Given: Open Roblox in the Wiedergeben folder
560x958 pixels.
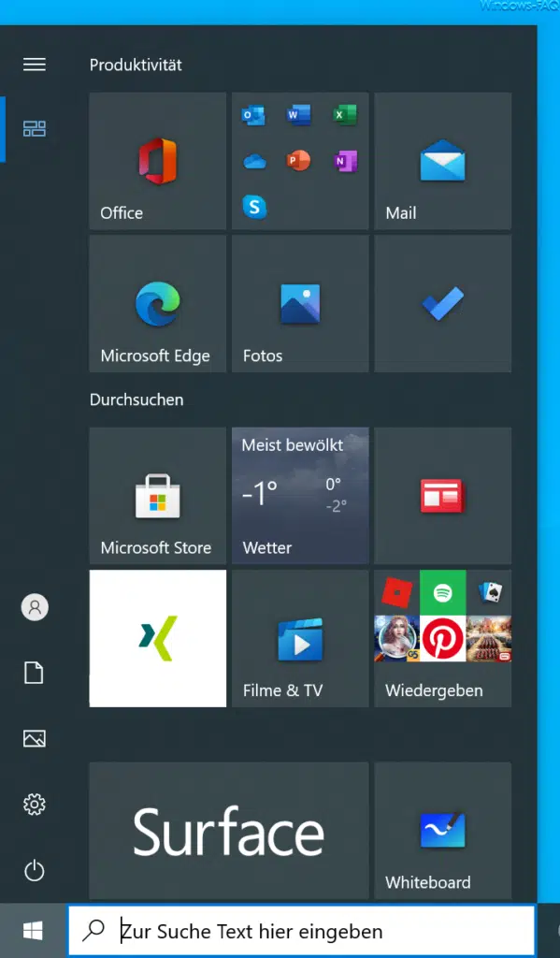Looking at the screenshot, I should 397,592.
